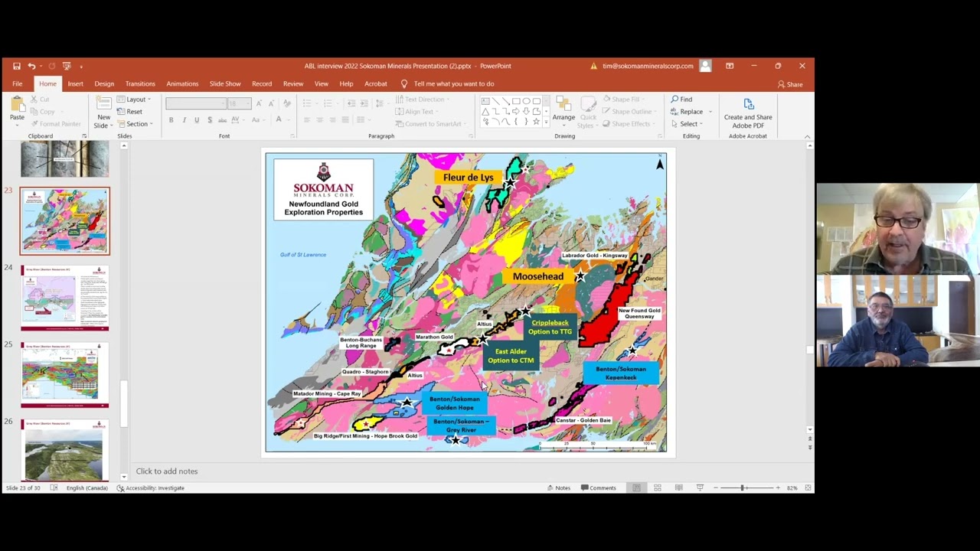This screenshot has height=551, width=980.
Task: Open spell check status icon
Action: pyautogui.click(x=54, y=487)
